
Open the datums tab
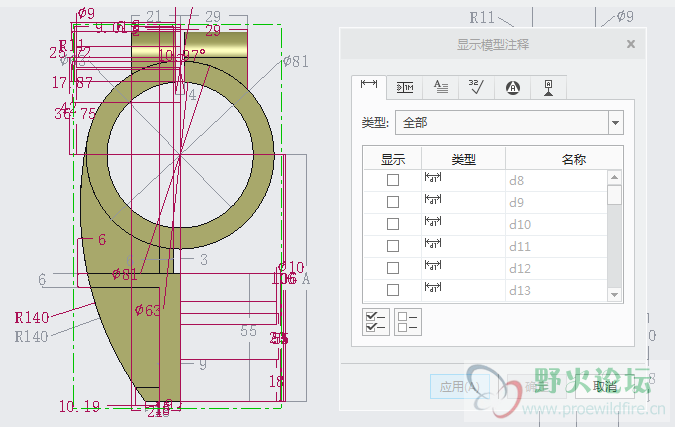pos(548,87)
